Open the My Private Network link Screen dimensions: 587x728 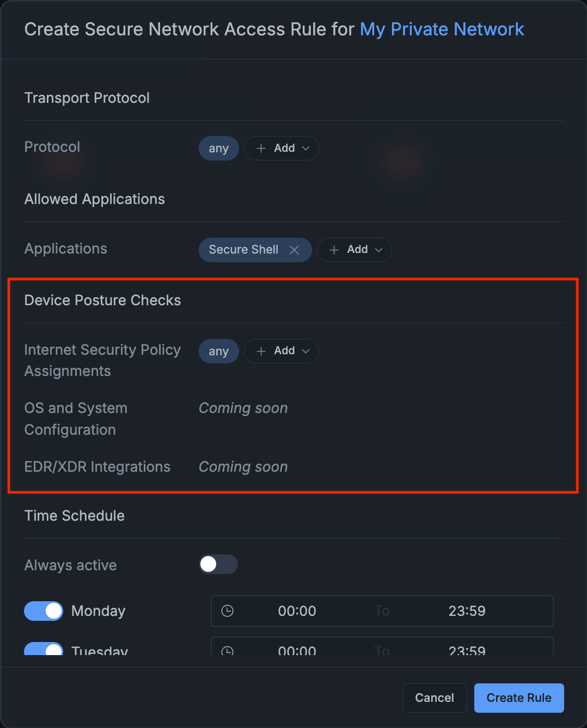[x=442, y=29]
